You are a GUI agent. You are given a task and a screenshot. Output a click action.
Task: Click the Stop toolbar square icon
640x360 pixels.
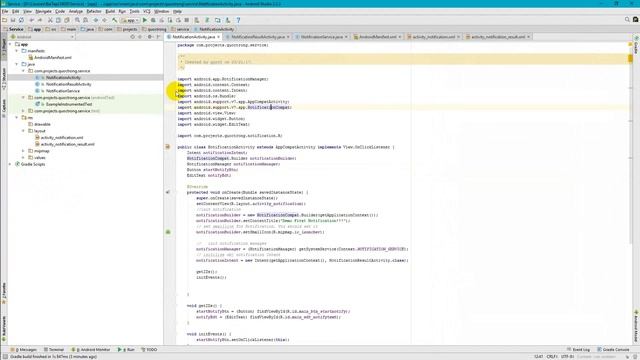click(187, 20)
